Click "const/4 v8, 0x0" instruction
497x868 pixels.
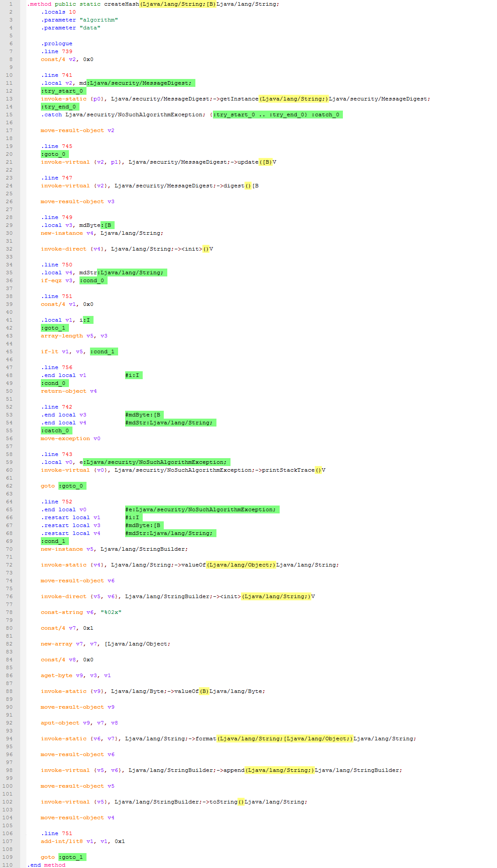coord(67,660)
